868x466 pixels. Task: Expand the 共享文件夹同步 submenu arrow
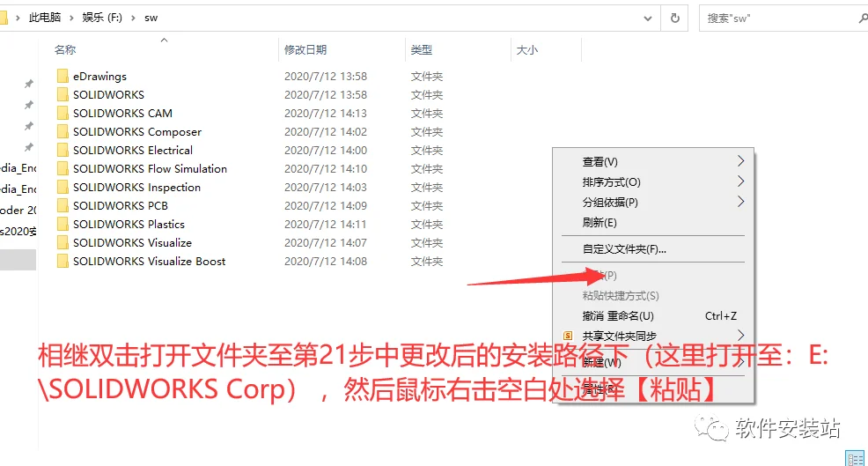(x=740, y=336)
